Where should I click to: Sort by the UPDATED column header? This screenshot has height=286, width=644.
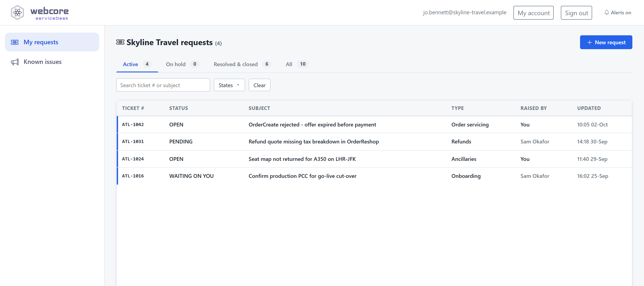point(589,108)
